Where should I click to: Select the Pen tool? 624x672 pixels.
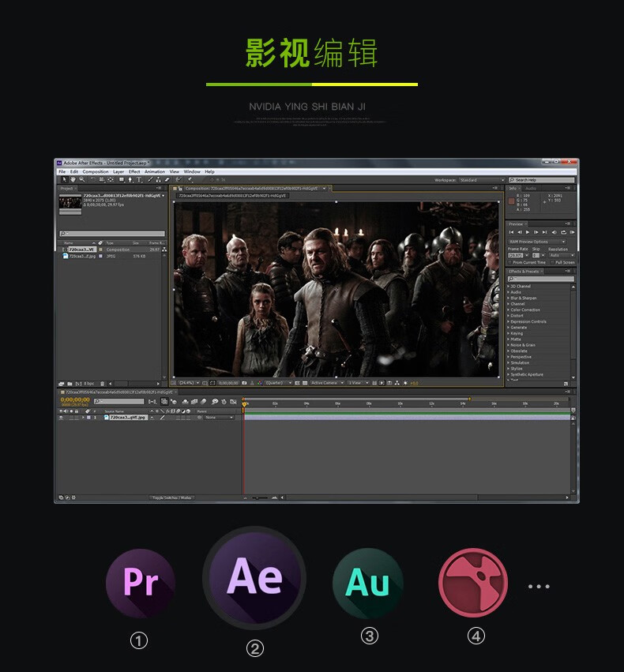coord(130,180)
